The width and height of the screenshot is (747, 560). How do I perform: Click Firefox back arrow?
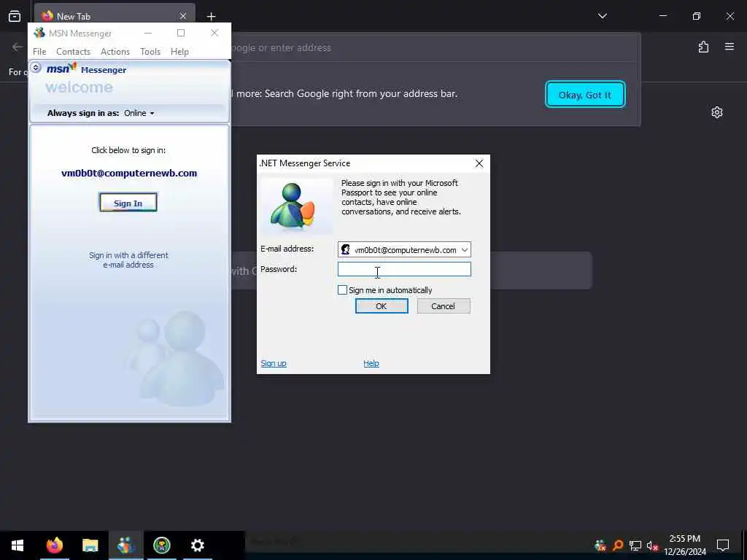click(18, 47)
